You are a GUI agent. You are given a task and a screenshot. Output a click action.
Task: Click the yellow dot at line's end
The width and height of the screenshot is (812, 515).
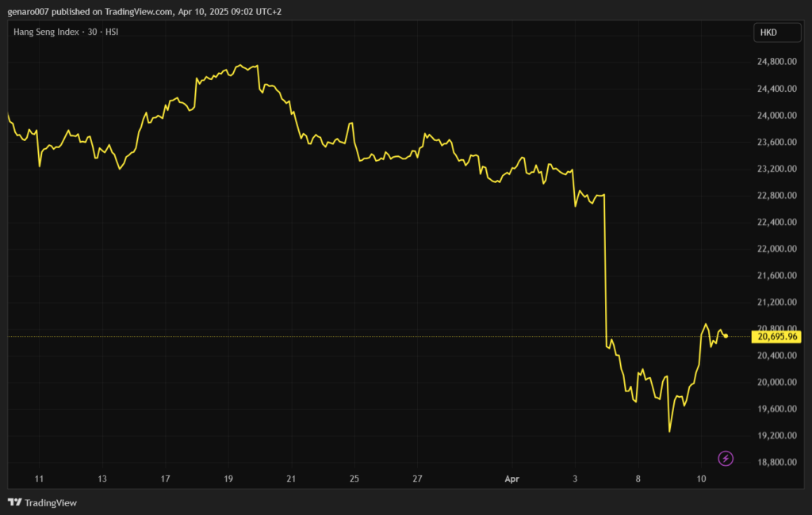(726, 337)
